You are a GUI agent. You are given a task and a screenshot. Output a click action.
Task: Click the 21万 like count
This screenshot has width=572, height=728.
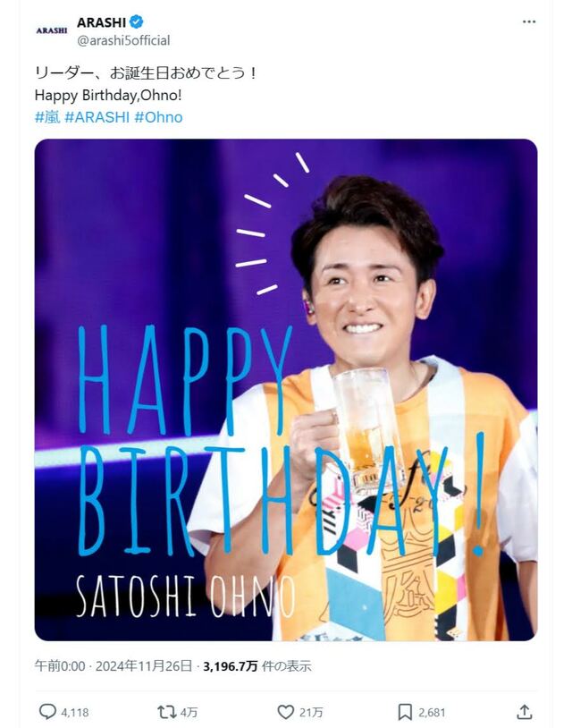[x=311, y=712]
